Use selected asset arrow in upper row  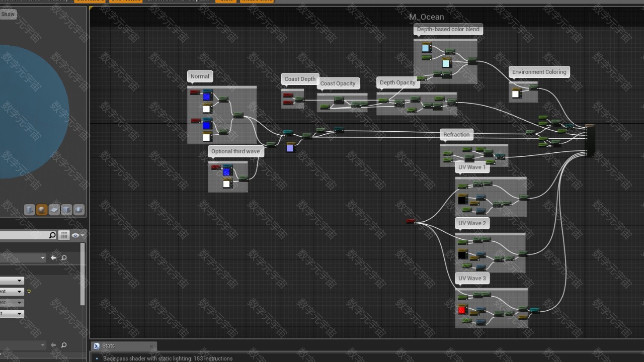(53, 258)
